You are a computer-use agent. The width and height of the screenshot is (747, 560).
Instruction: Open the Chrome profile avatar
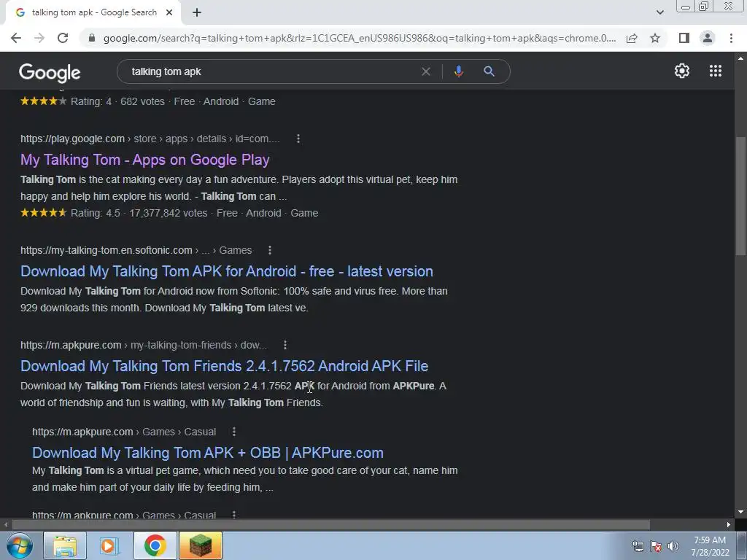pos(708,38)
